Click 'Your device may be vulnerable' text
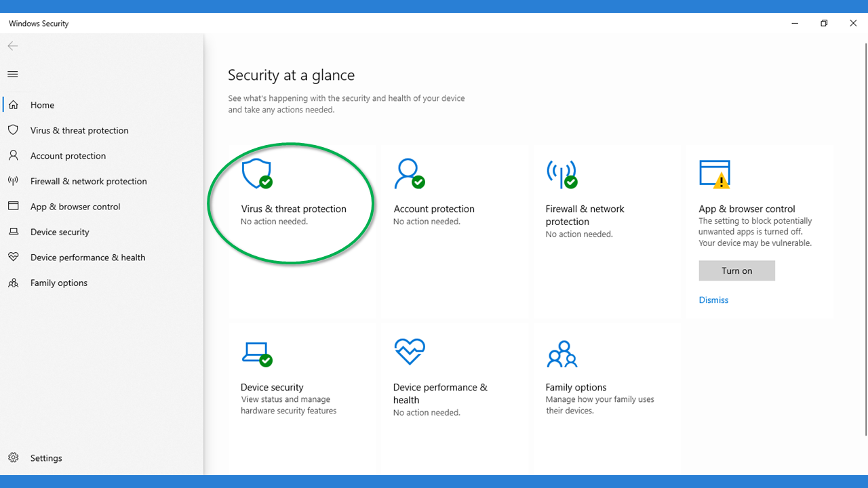Viewport: 868px width, 488px height. (755, 243)
